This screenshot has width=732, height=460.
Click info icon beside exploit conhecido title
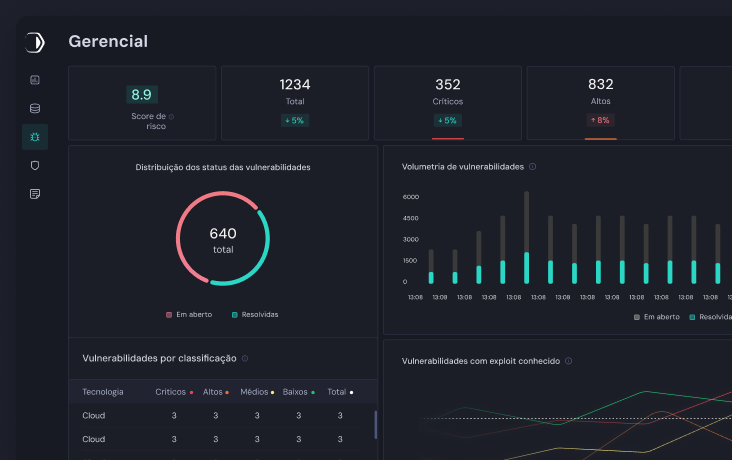click(x=568, y=361)
